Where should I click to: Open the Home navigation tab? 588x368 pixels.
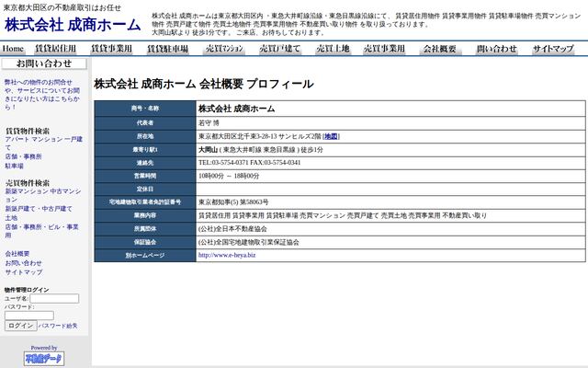pyautogui.click(x=13, y=49)
